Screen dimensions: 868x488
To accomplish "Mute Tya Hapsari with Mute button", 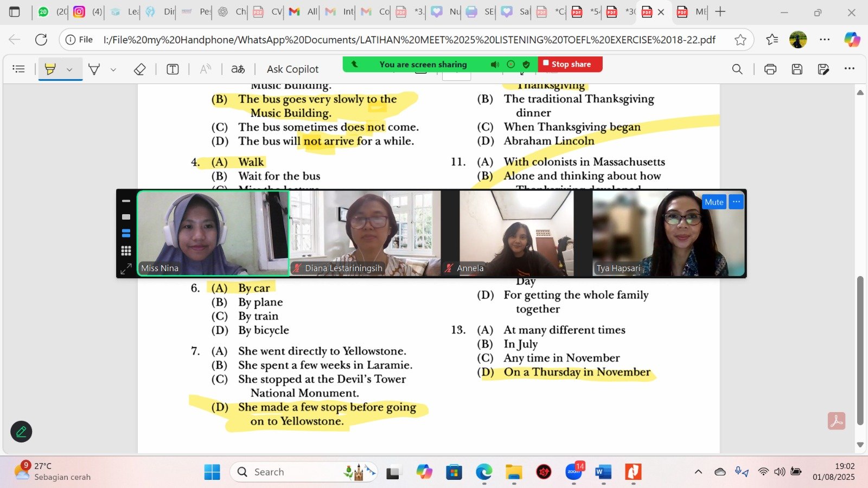I will 713,202.
